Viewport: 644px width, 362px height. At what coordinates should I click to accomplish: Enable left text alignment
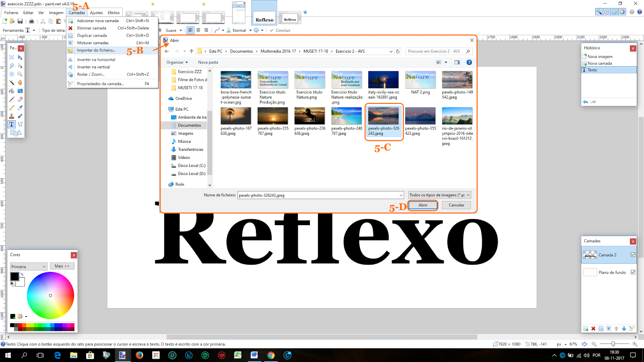[x=190, y=30]
